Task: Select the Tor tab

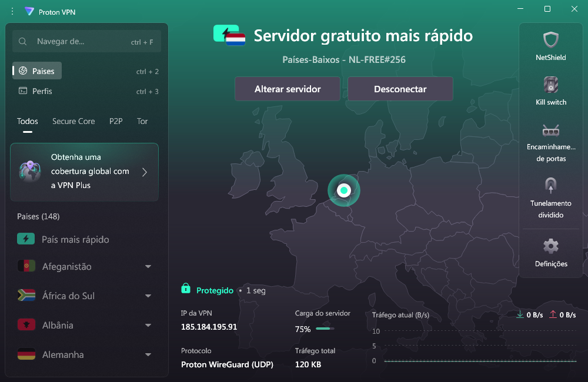Action: click(x=142, y=121)
